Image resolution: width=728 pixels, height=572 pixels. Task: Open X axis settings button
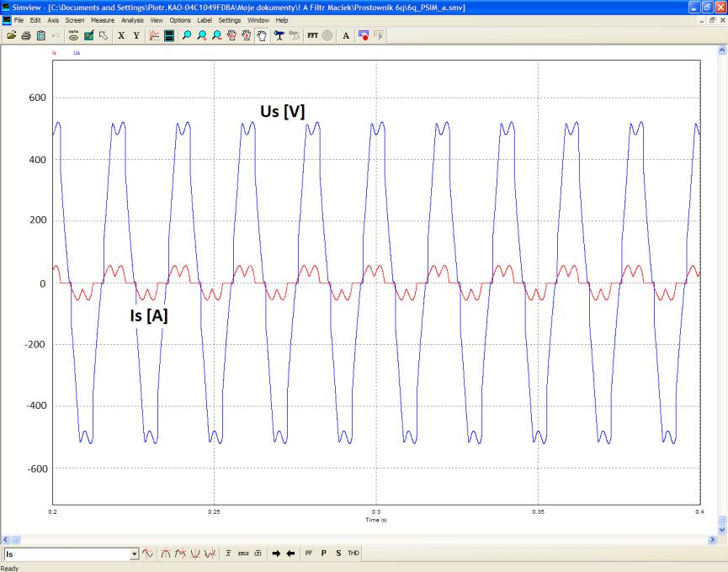(x=121, y=35)
